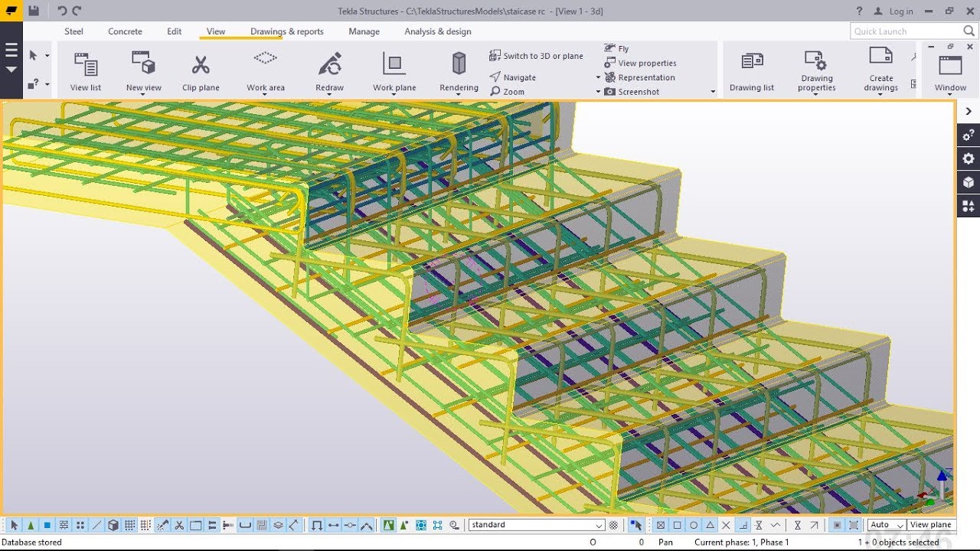Click the Navigate tool
980x551 pixels.
click(x=513, y=77)
